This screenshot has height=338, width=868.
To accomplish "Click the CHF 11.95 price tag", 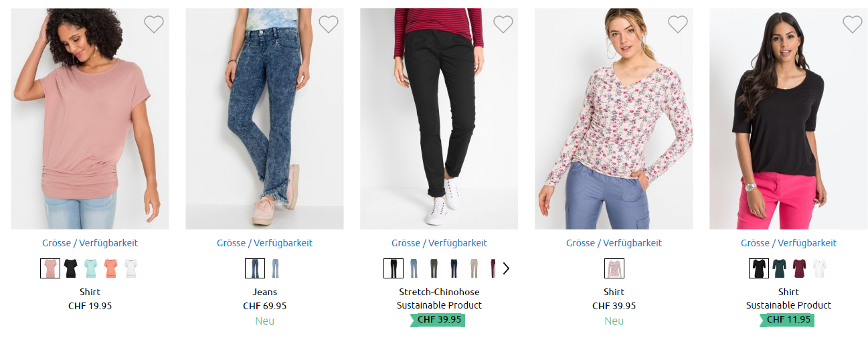I will [788, 320].
